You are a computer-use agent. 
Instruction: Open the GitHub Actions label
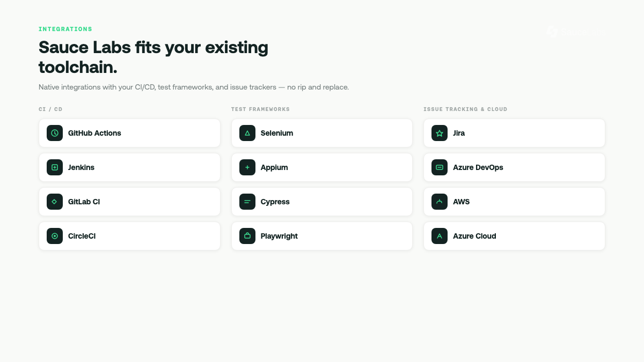coord(94,133)
